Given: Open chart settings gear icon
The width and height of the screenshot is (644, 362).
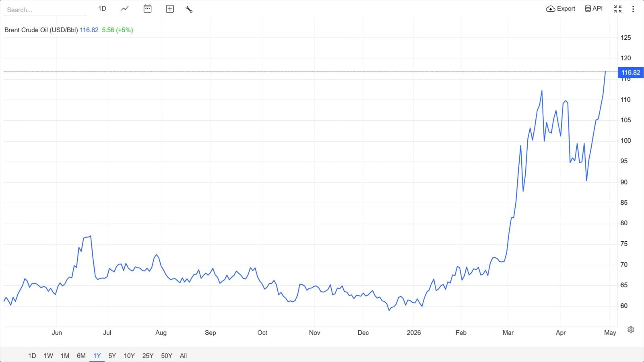Looking at the screenshot, I should pos(631,330).
